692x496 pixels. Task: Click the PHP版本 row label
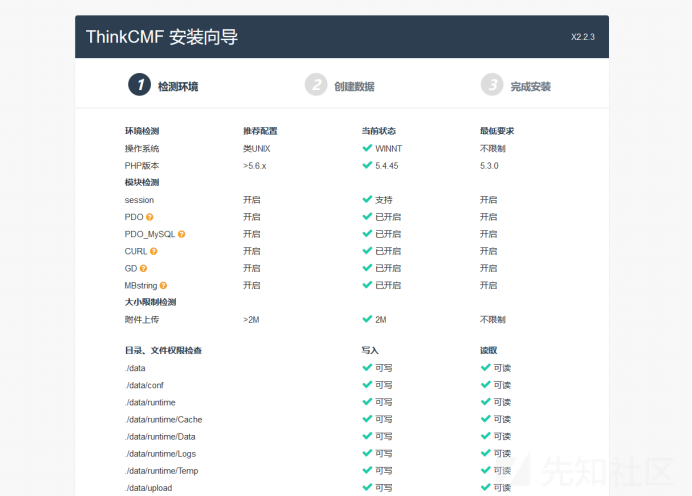[x=142, y=165]
